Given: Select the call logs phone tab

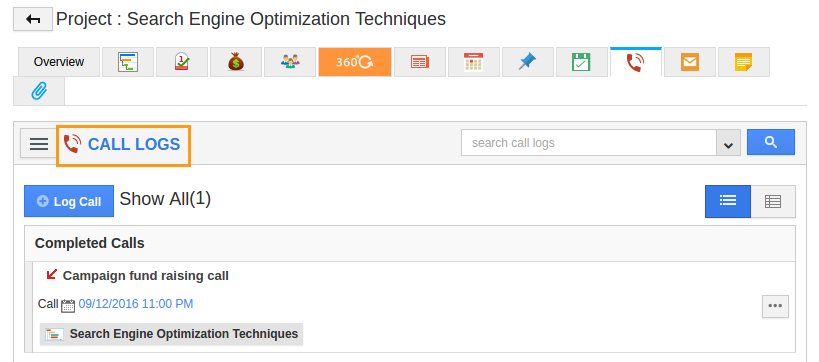Looking at the screenshot, I should [x=636, y=62].
